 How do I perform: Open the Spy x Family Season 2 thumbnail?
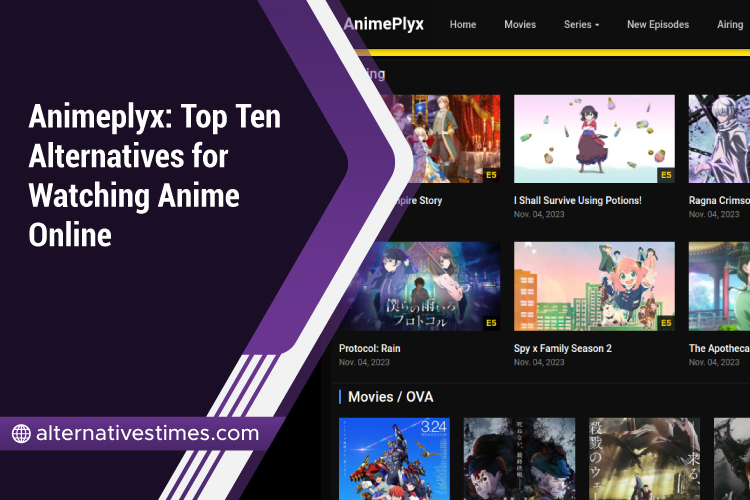click(x=594, y=286)
